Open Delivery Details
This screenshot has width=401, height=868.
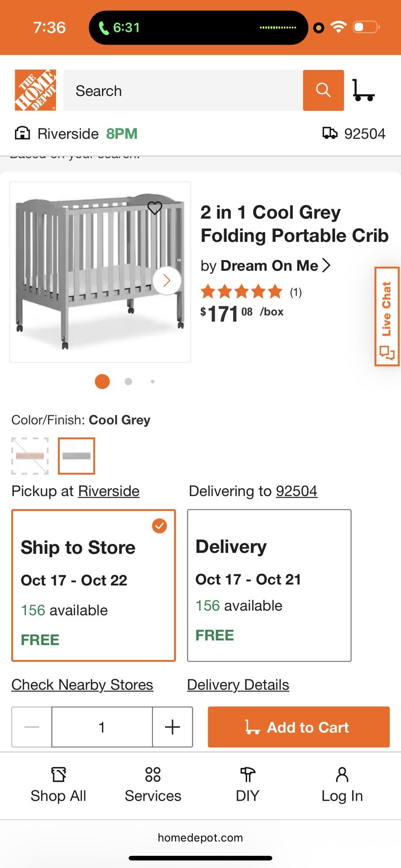click(x=238, y=684)
